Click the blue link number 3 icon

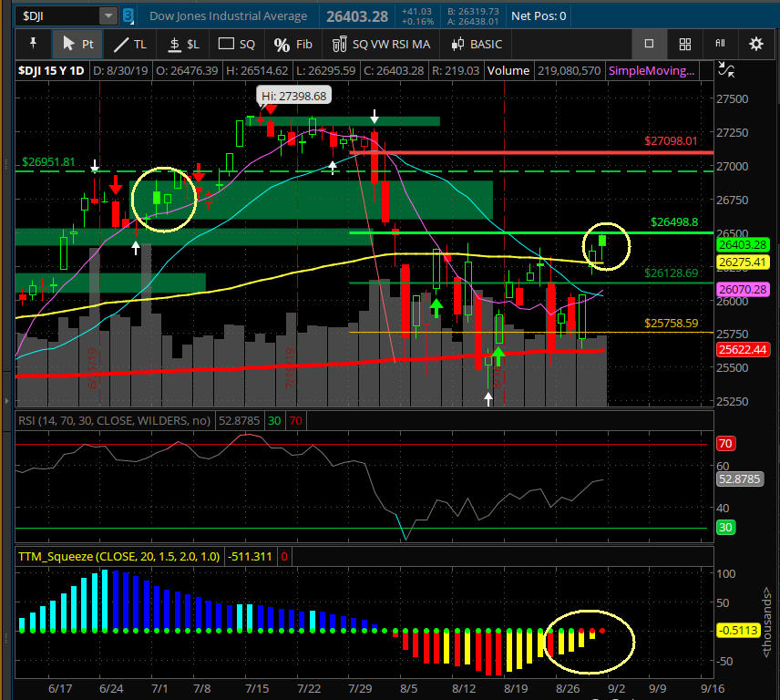click(x=128, y=15)
